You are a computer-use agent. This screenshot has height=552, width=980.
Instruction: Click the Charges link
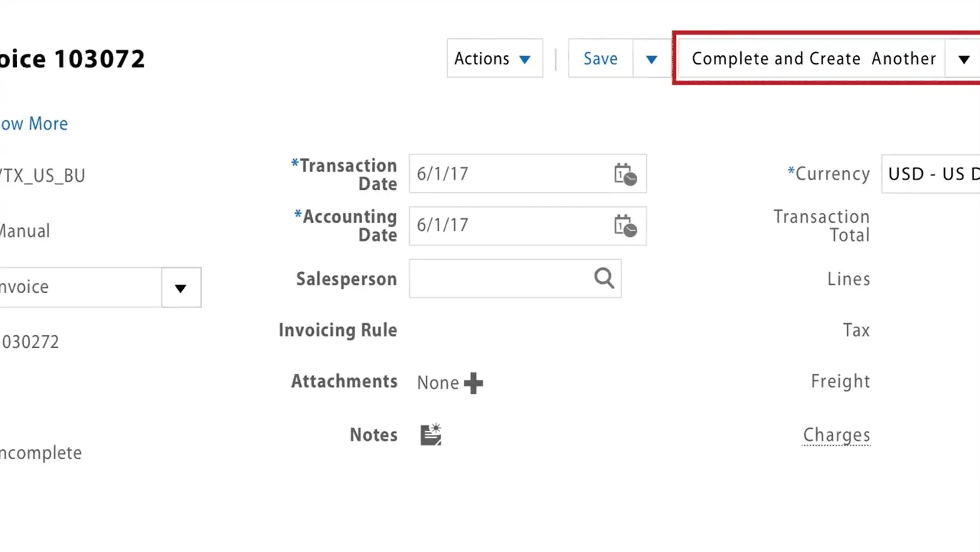click(x=836, y=434)
